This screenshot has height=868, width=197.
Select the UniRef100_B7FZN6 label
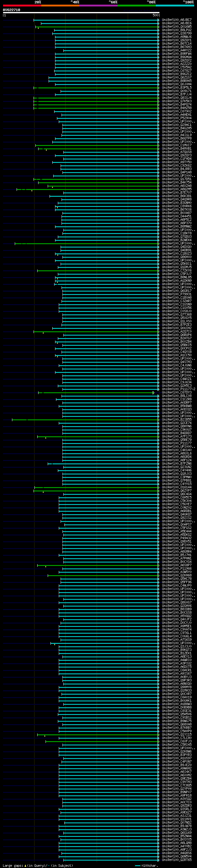176,464
